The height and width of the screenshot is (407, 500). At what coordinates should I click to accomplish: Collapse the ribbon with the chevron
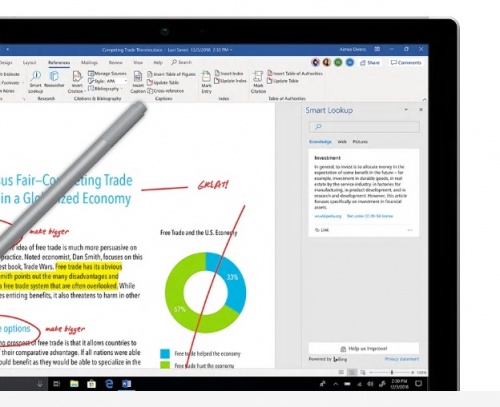coord(424,99)
